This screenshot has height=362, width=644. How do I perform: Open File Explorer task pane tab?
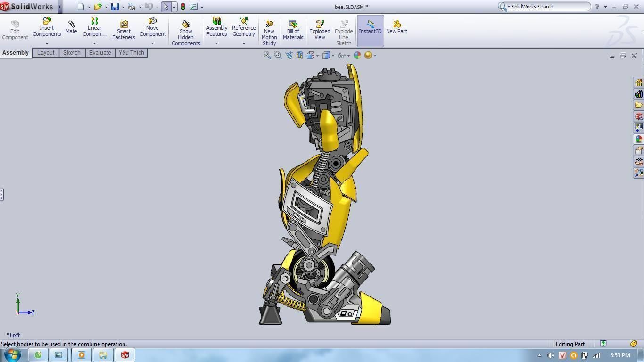(x=638, y=105)
